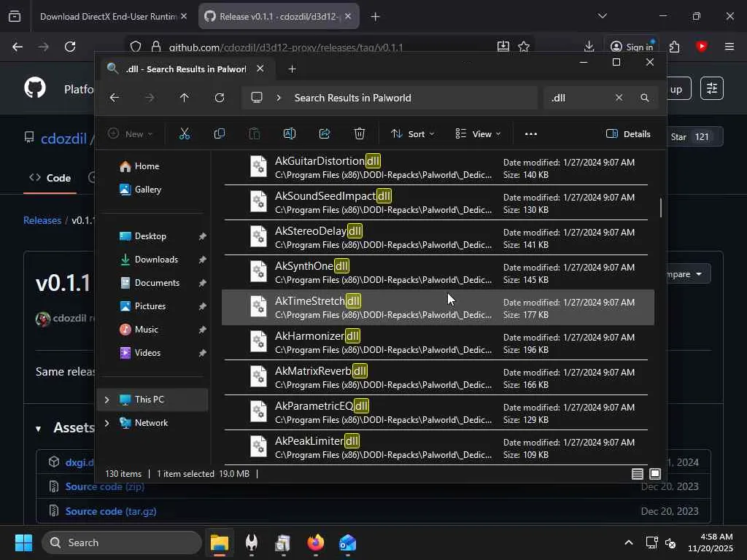Click the Cut scissors icon in Explorer toolbar
This screenshot has width=747, height=560.
[x=185, y=134]
